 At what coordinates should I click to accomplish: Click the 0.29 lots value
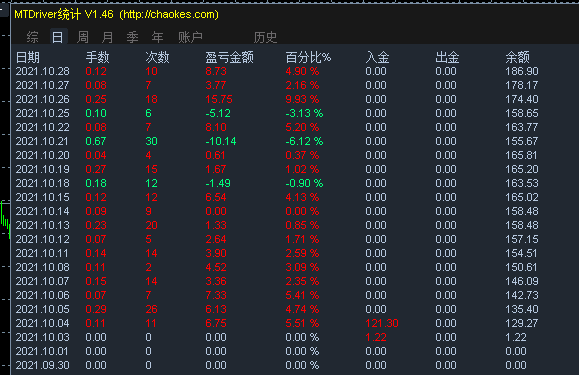(96, 310)
